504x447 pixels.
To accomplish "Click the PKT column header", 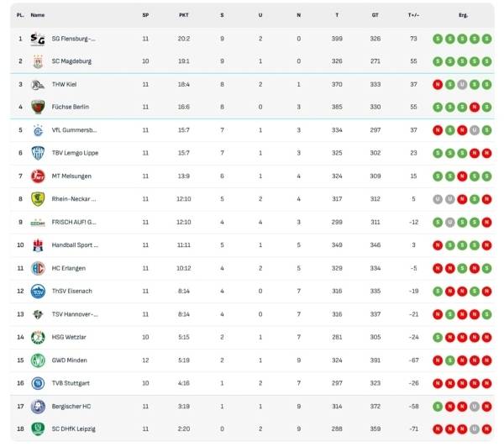I will tap(184, 15).
